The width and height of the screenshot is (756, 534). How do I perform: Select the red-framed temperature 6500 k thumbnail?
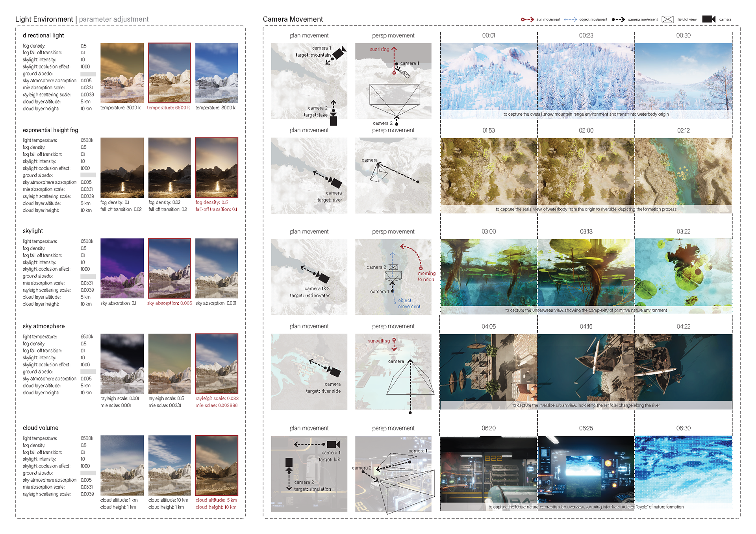pyautogui.click(x=169, y=73)
